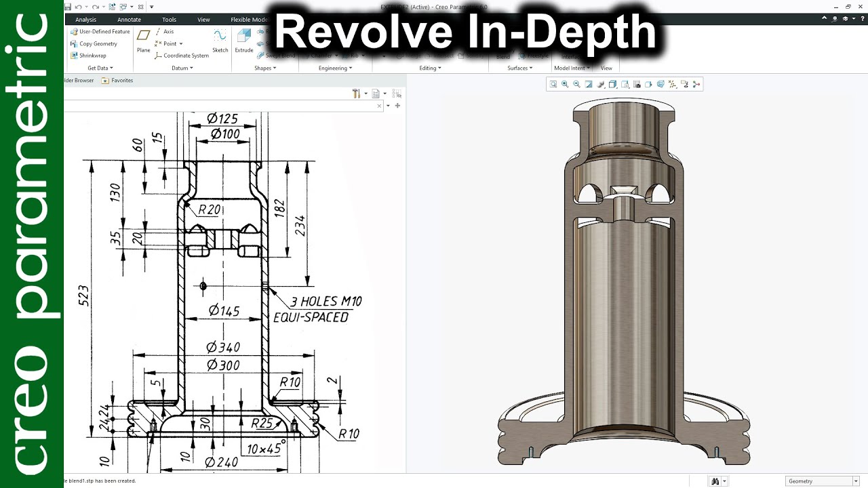
Task: Click the binoculars find icon in status bar
Action: 714,481
